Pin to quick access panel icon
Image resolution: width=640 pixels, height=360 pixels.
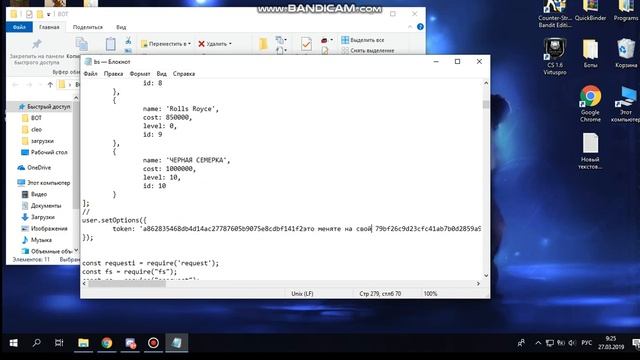[37, 44]
